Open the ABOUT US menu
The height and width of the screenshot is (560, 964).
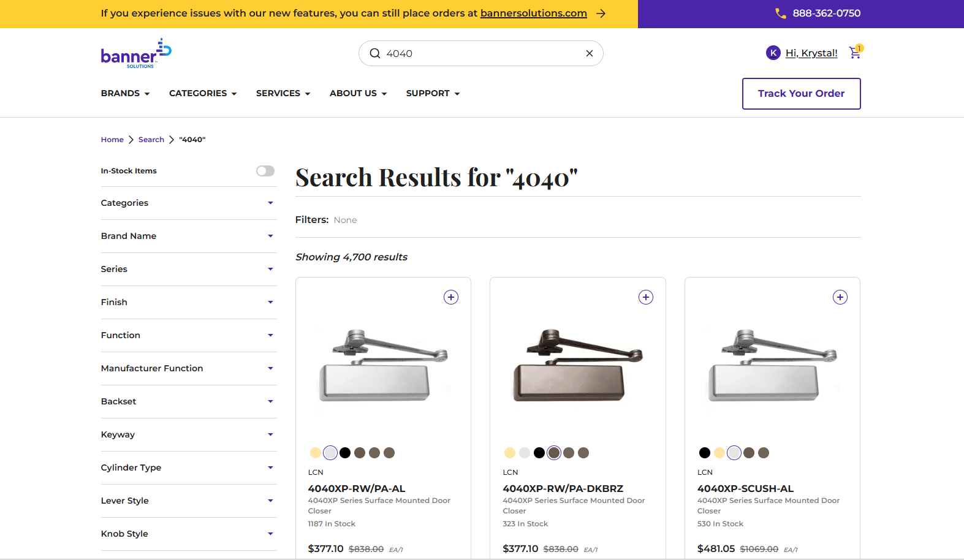point(358,93)
